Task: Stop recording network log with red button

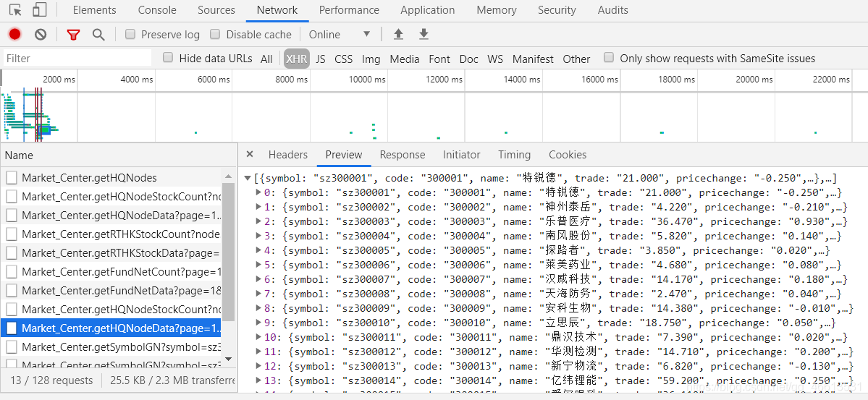Action: [15, 34]
